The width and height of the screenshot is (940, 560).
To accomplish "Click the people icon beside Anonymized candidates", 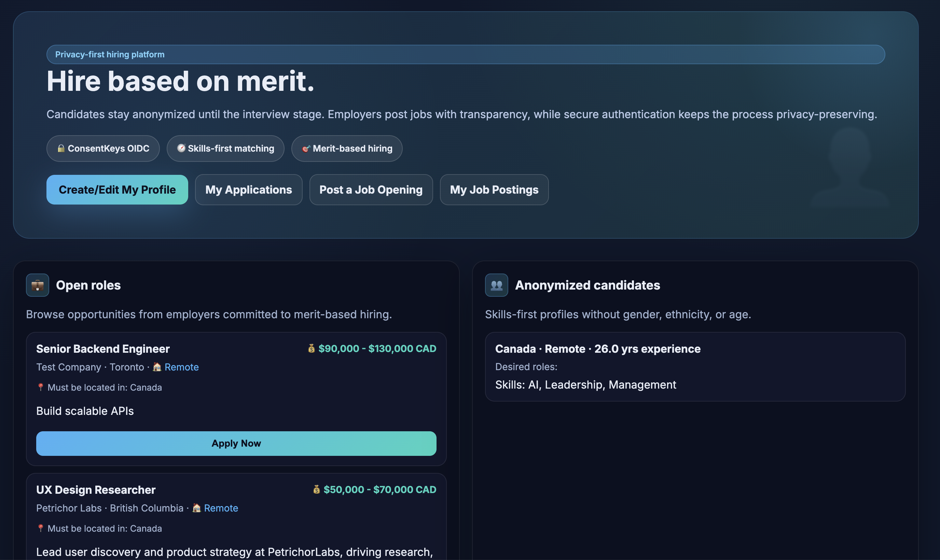I will coord(496,285).
